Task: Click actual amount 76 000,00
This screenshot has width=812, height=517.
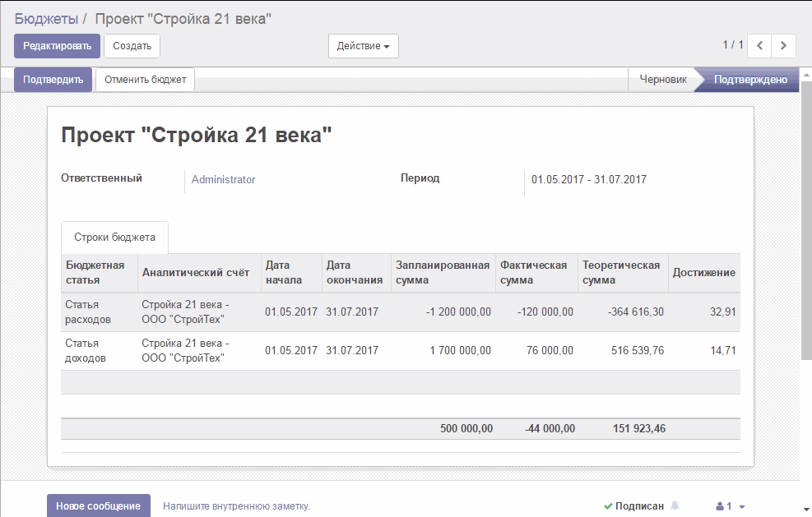Action: coord(550,350)
